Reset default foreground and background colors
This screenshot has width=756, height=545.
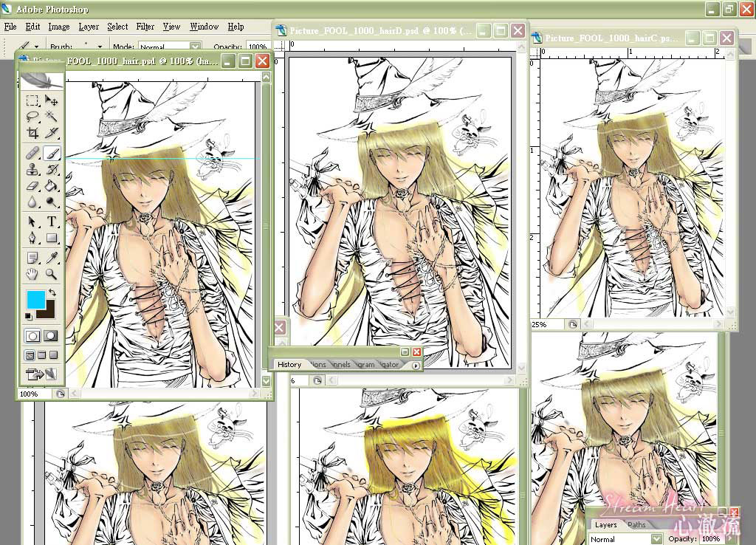tap(29, 316)
